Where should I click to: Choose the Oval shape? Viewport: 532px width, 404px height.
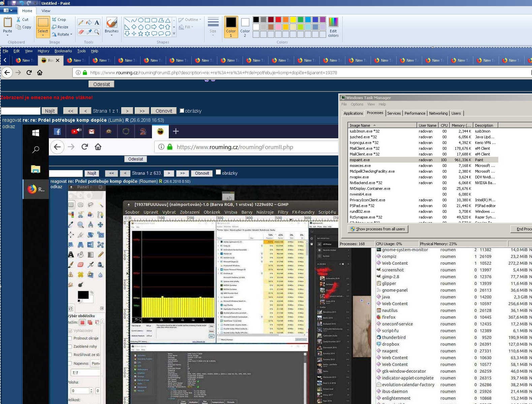pyautogui.click(x=141, y=20)
